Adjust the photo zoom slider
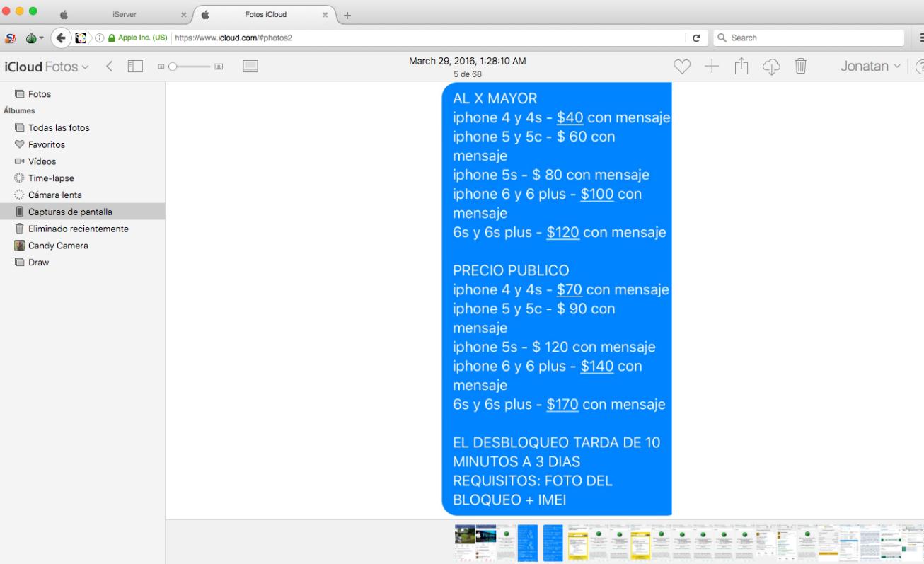 pyautogui.click(x=173, y=67)
